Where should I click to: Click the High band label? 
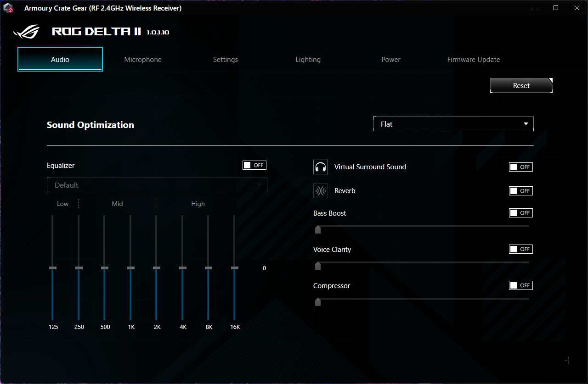point(198,204)
